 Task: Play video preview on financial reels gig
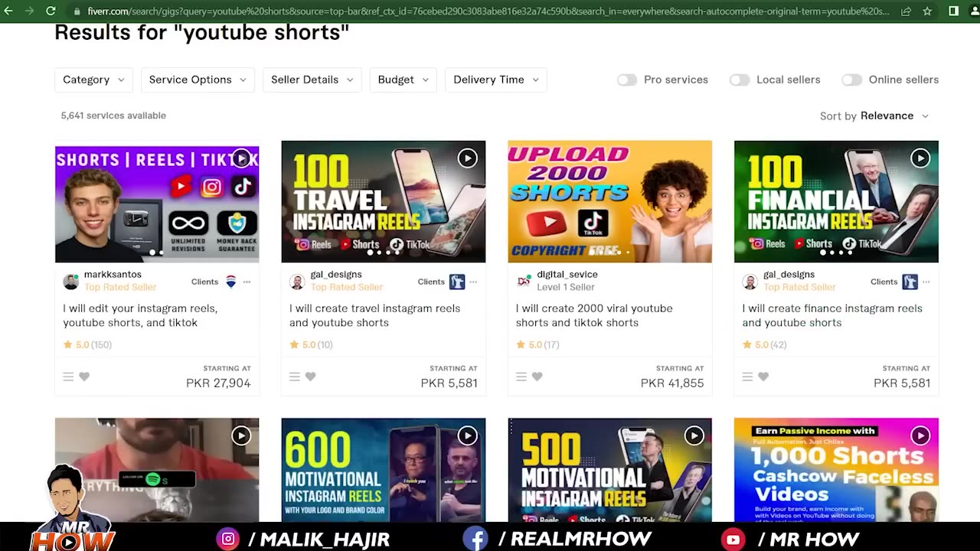point(920,158)
